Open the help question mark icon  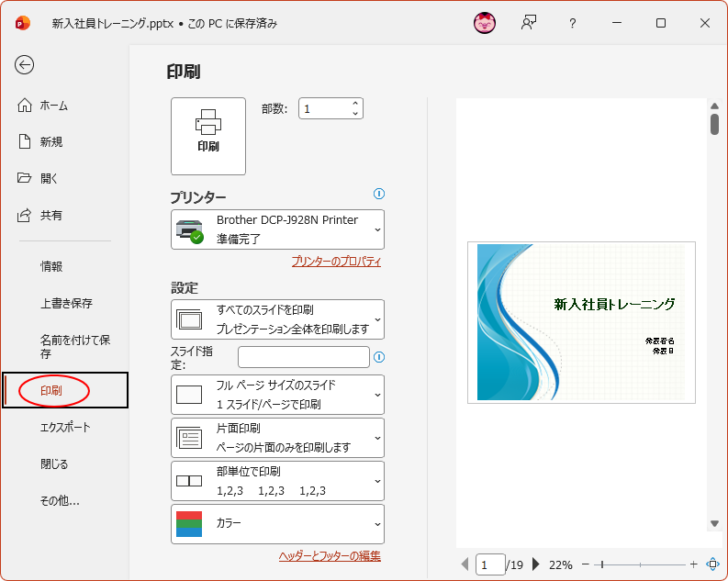tap(572, 23)
